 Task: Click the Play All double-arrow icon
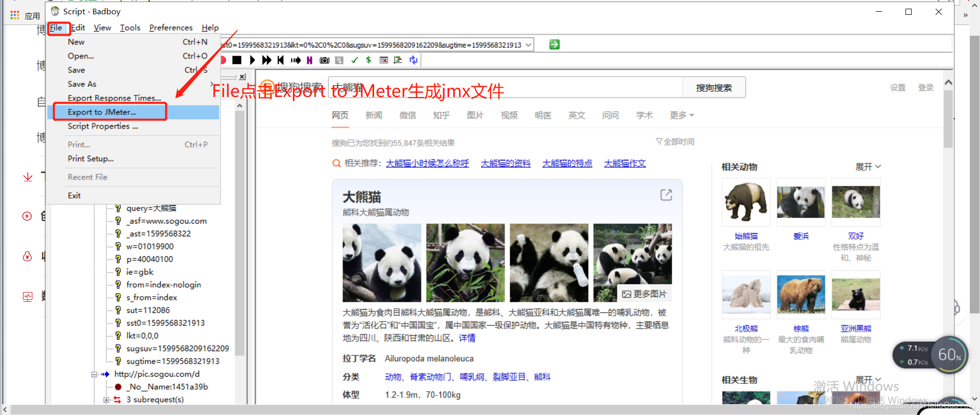coord(266,60)
